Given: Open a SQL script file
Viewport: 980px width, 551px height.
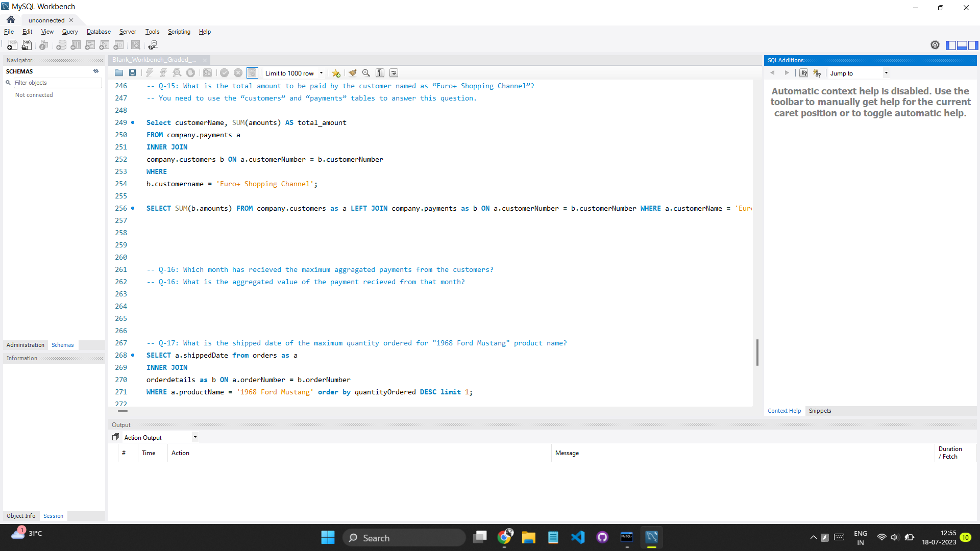Looking at the screenshot, I should coord(119,73).
